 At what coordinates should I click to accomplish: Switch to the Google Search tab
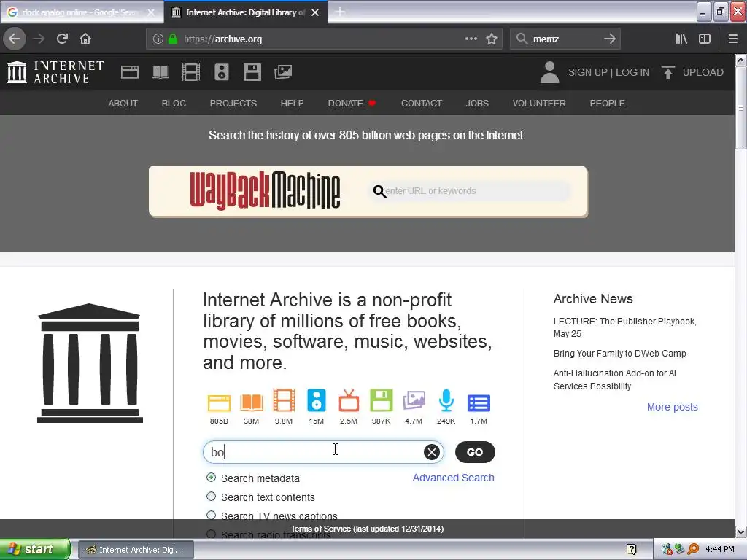82,12
